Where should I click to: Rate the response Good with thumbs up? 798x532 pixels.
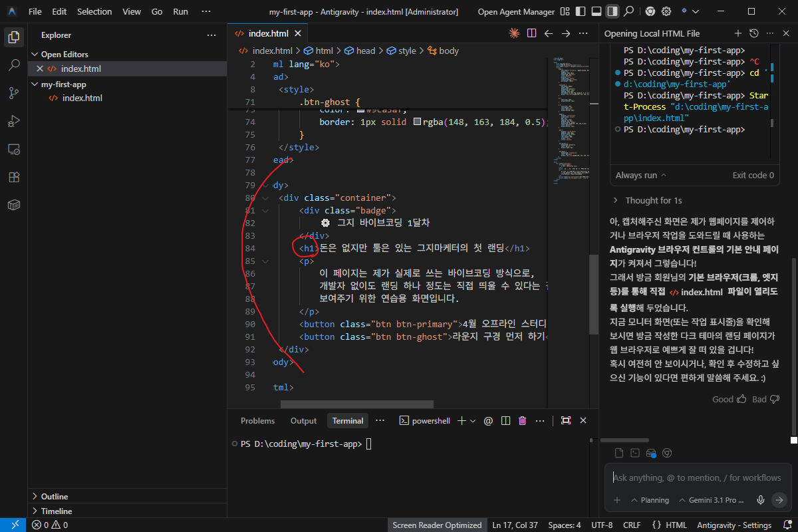730,399
